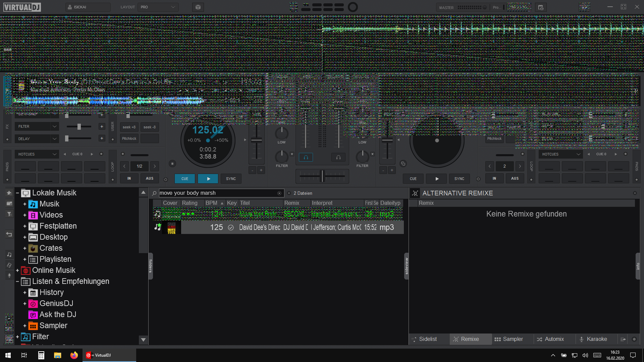Image resolution: width=644 pixels, height=362 pixels.
Task: Expand the Festplatten tree node
Action: (x=24, y=226)
